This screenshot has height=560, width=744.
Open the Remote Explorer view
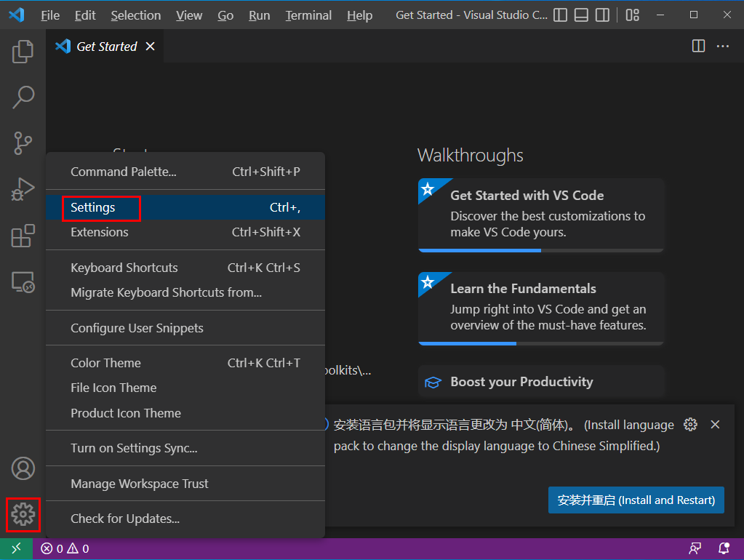[23, 282]
